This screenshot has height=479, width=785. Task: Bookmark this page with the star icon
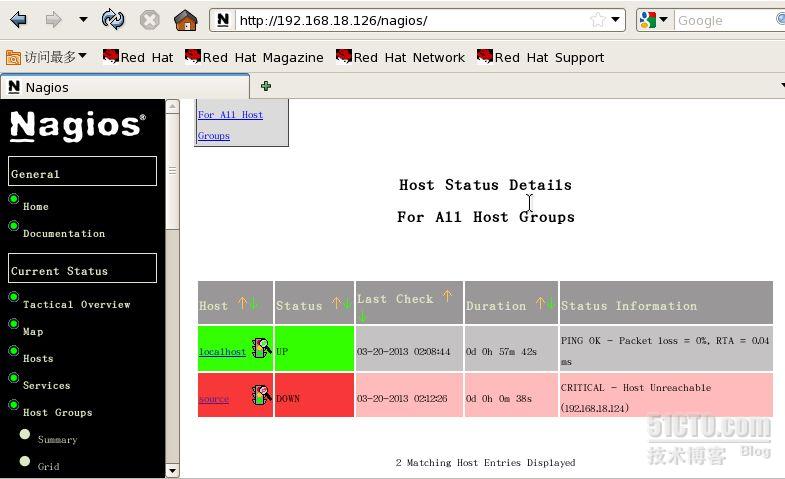tap(598, 20)
